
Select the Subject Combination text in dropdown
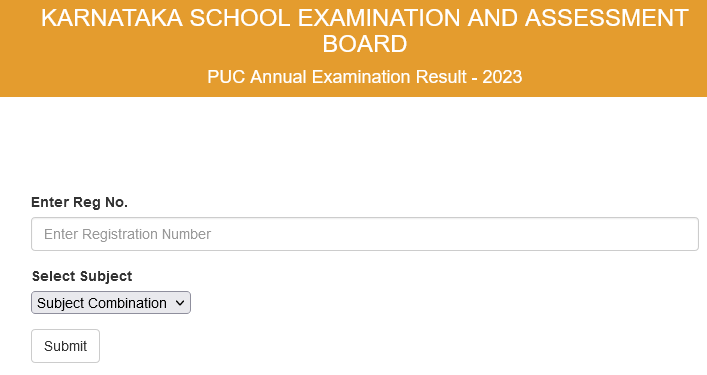[x=102, y=303]
